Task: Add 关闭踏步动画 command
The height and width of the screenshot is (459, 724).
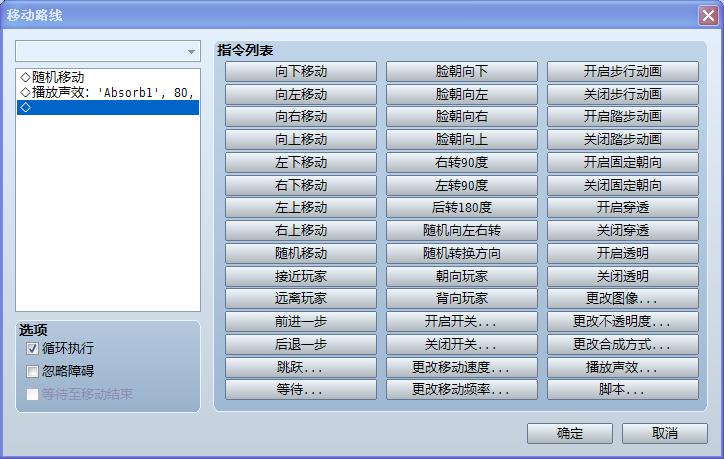Action: click(x=623, y=139)
